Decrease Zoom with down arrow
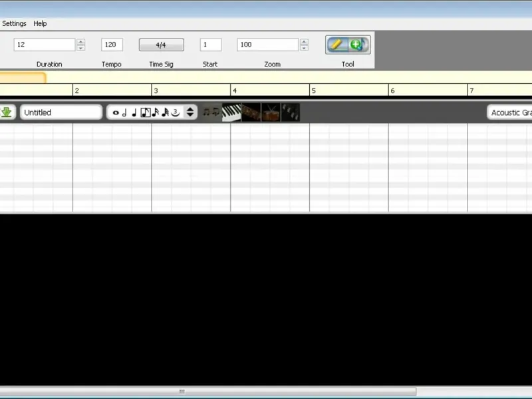Screen dimensions: 532x399 click(304, 48)
